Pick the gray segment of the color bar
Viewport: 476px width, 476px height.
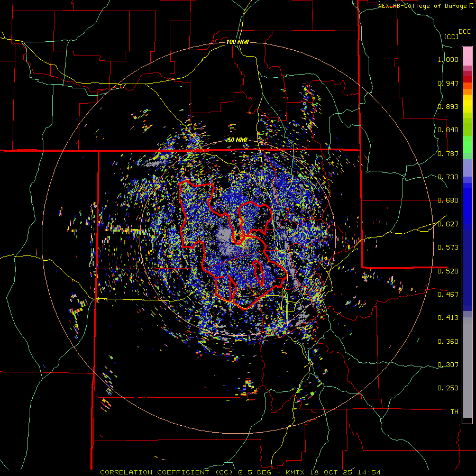pyautogui.click(x=467, y=368)
